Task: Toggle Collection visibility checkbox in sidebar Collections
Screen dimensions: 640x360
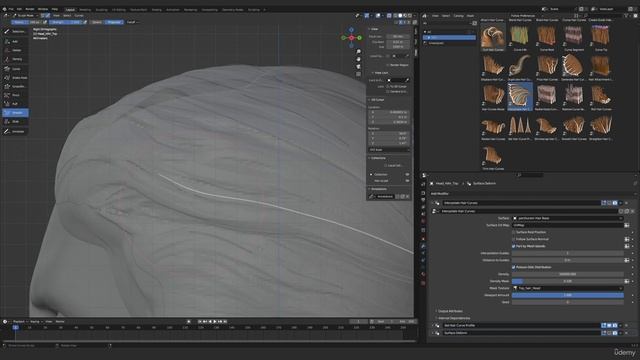Action: click(x=407, y=174)
